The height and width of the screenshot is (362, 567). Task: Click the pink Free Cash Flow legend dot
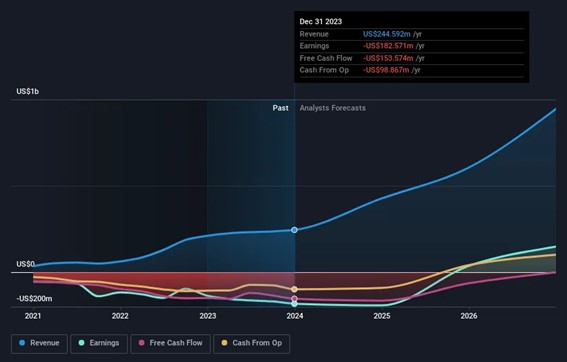click(142, 342)
